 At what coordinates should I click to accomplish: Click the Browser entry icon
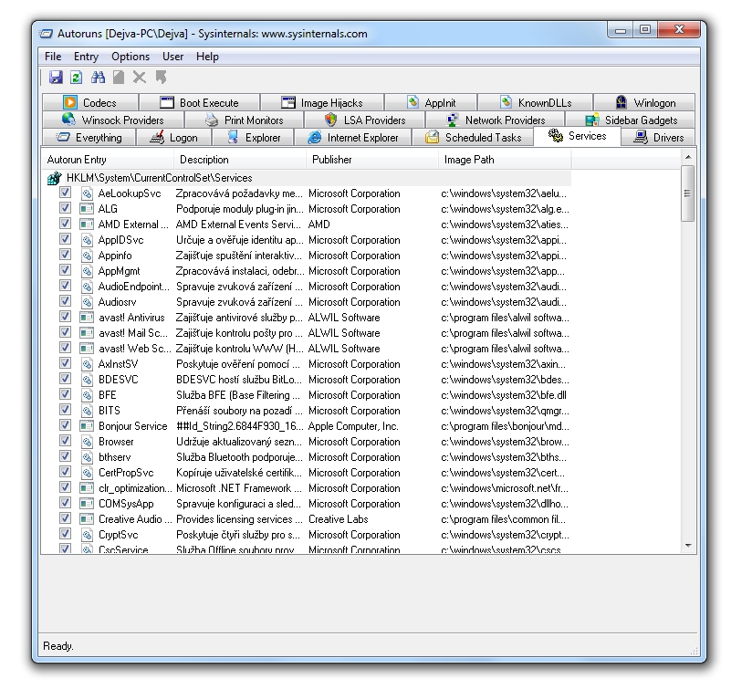(x=87, y=442)
